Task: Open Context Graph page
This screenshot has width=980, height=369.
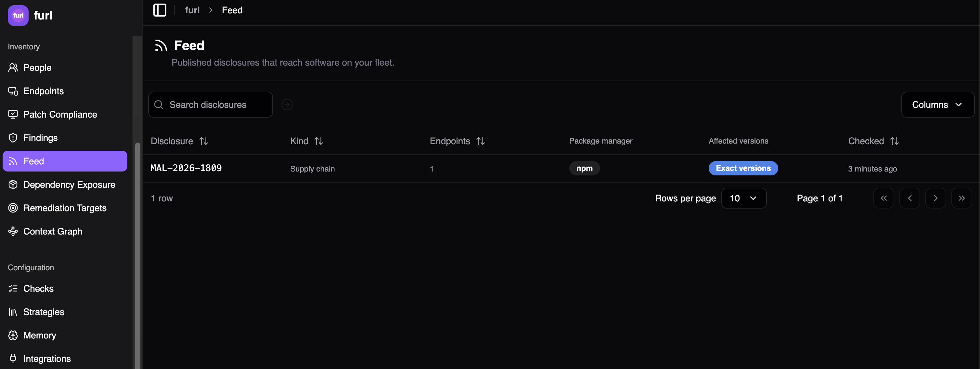Action: tap(65, 231)
